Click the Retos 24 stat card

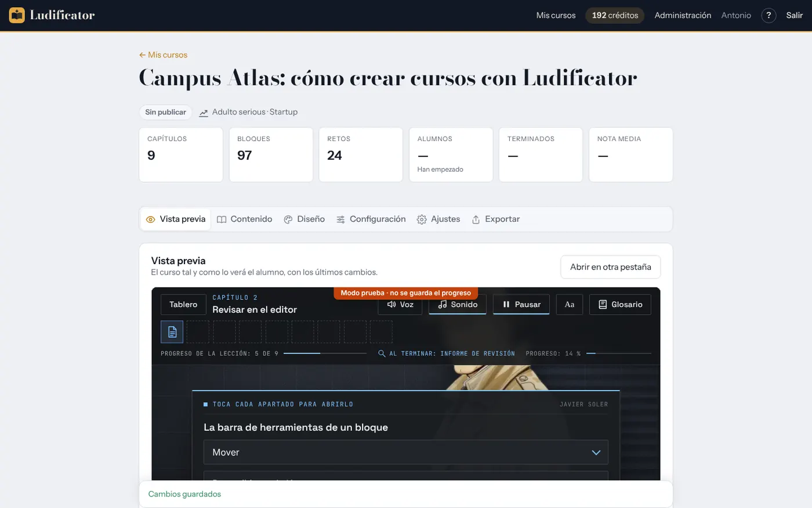(361, 155)
